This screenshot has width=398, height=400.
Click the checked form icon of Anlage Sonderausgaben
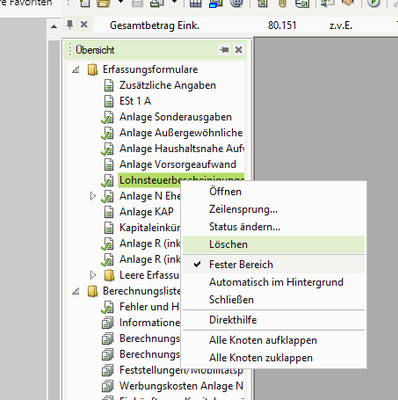click(107, 117)
